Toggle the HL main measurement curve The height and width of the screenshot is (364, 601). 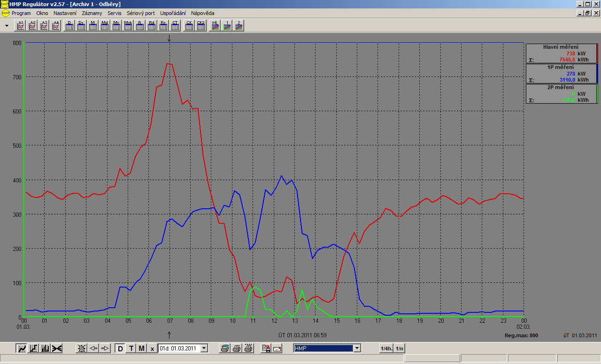point(215,25)
